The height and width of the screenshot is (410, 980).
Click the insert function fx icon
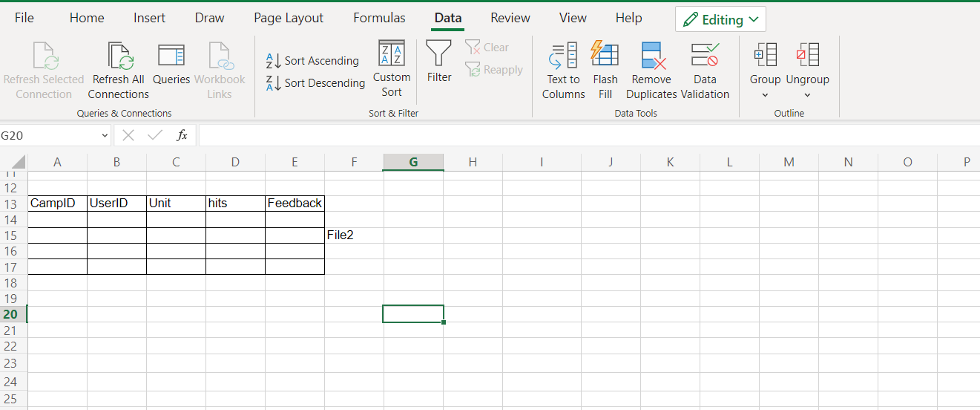[x=182, y=135]
